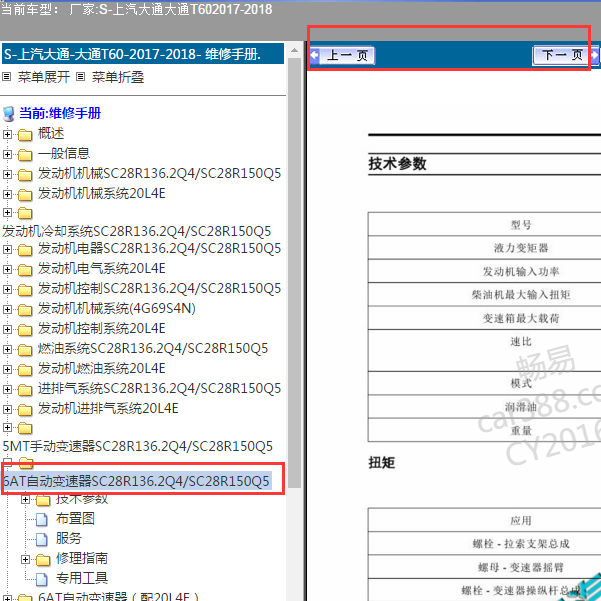
Task: Open 发动机机械系统(4G69S4N) item
Action: 117,309
